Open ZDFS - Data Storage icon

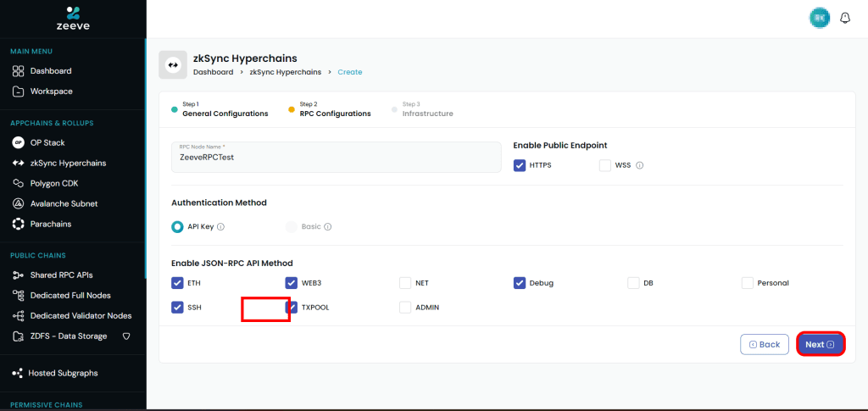[x=19, y=336]
